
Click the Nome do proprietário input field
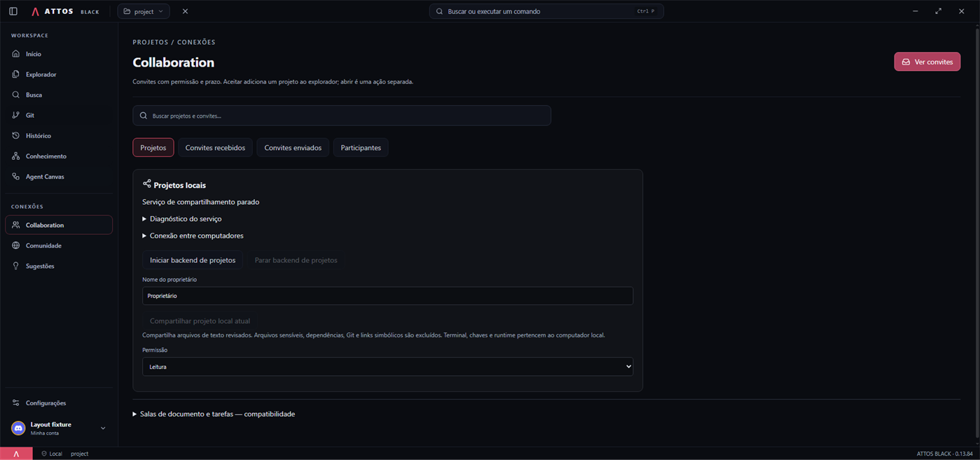(387, 296)
